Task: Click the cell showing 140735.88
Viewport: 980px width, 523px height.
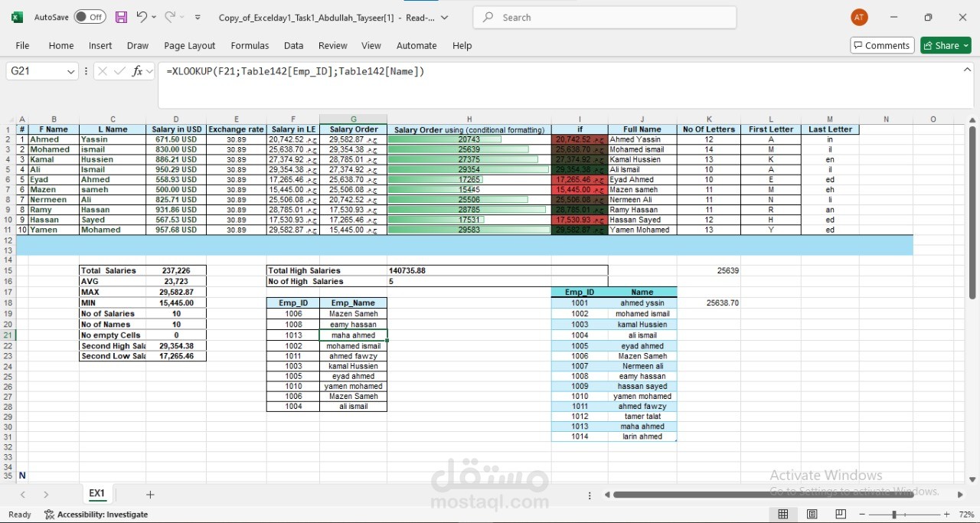Action: pos(469,270)
